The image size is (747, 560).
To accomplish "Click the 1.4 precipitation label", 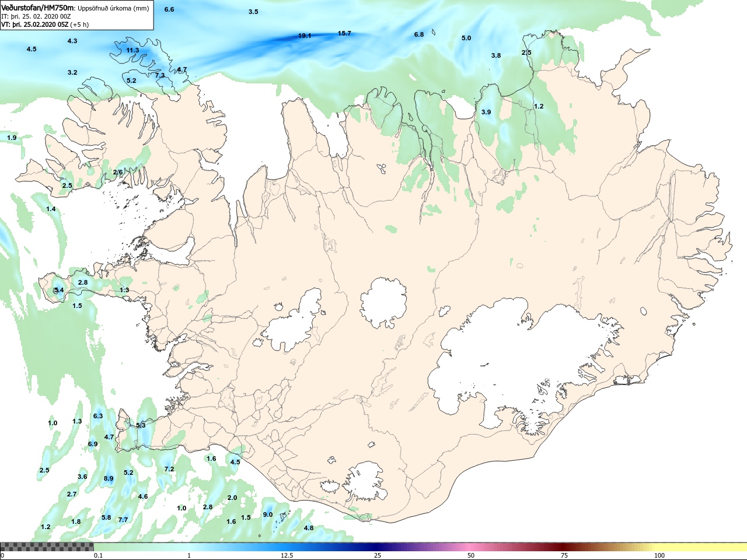I will click(x=51, y=209).
